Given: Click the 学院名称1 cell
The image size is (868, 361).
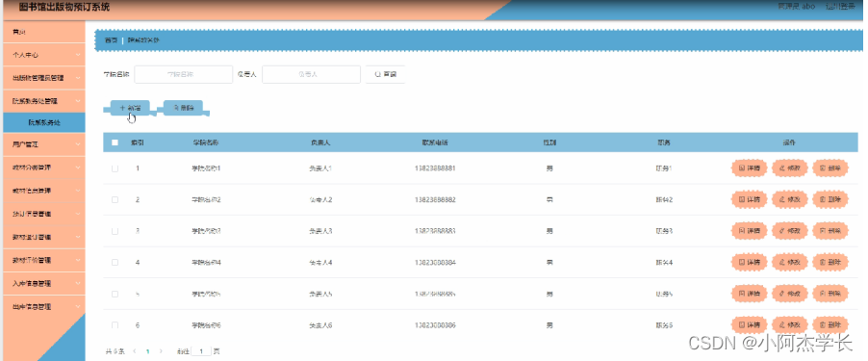Looking at the screenshot, I should pyautogui.click(x=206, y=168).
